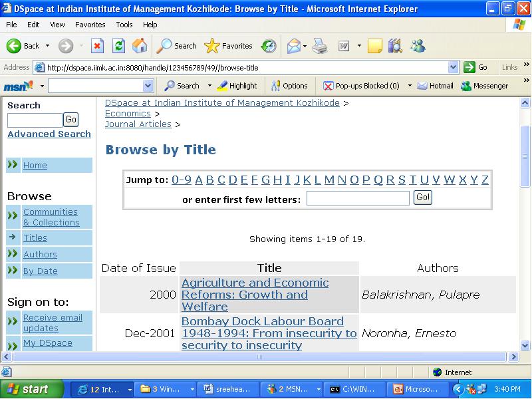Stop page loading with the red X icon
This screenshot has width=532, height=399.
[97, 46]
